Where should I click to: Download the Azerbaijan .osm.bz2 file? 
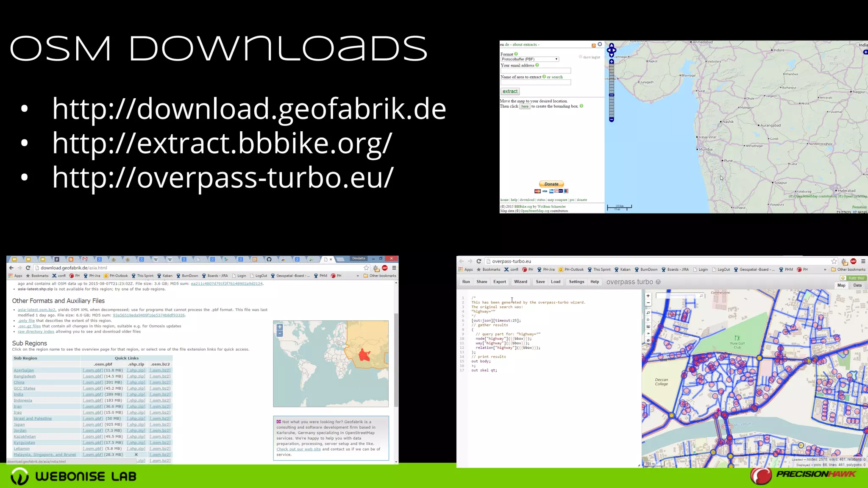[160, 370]
